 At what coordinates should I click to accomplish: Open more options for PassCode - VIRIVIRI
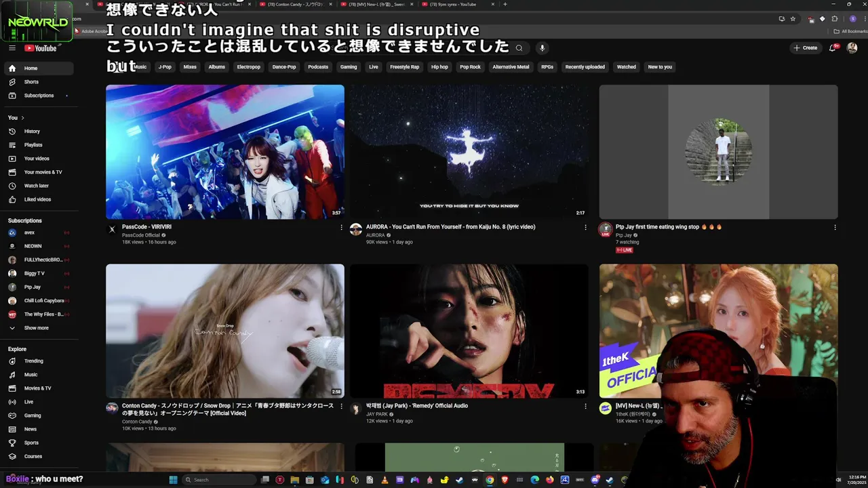342,228
